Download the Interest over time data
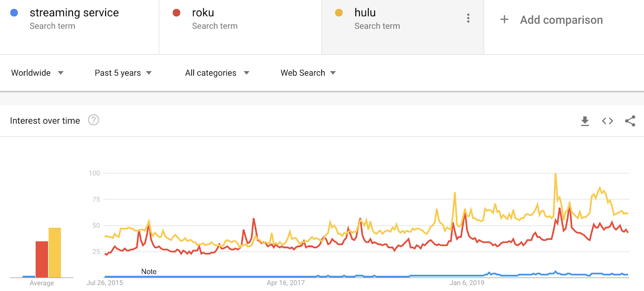 (585, 121)
